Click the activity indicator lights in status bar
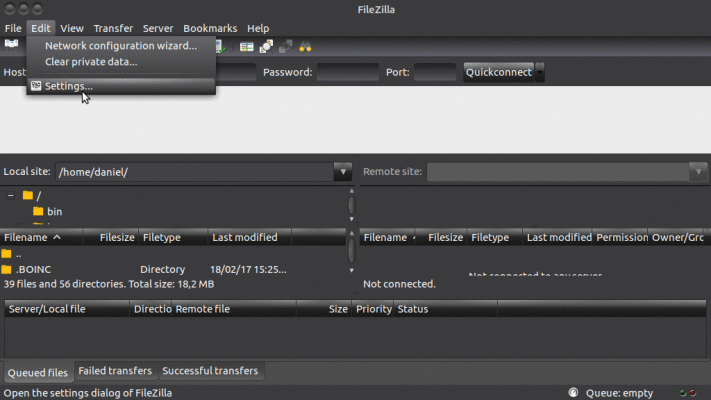The width and height of the screenshot is (711, 400). click(x=687, y=393)
